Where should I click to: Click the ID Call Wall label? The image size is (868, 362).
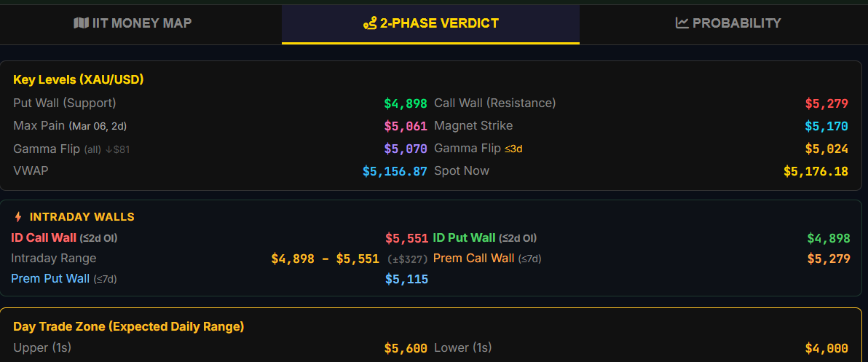tap(44, 238)
